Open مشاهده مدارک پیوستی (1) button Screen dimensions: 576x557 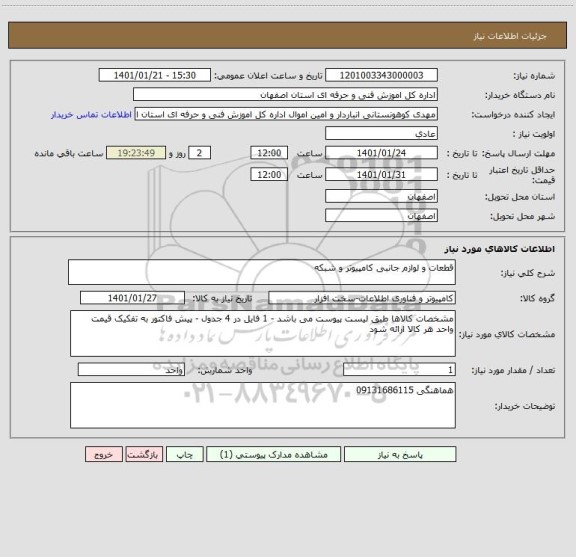(274, 454)
